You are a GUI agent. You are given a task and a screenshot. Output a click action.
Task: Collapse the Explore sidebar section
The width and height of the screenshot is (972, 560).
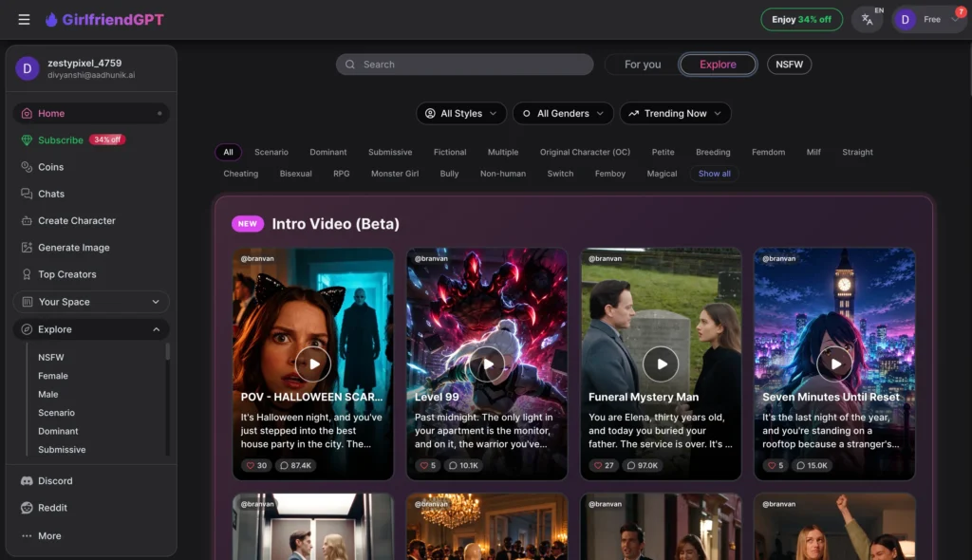(x=91, y=329)
